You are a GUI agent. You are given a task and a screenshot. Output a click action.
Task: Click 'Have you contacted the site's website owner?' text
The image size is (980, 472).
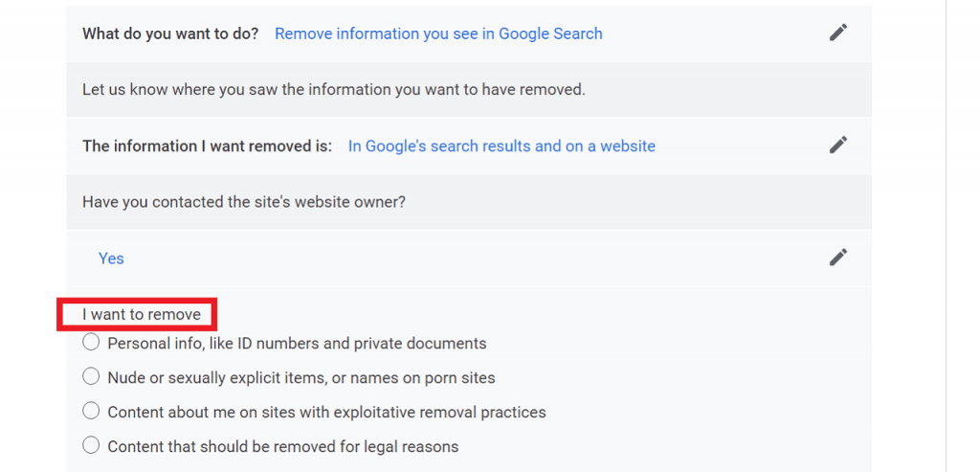(x=244, y=203)
